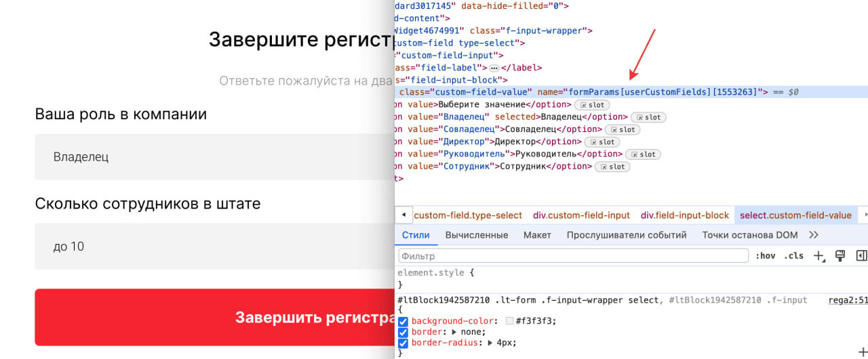Click the none border value
Screen dimensions: 868x359
pyautogui.click(x=472, y=332)
